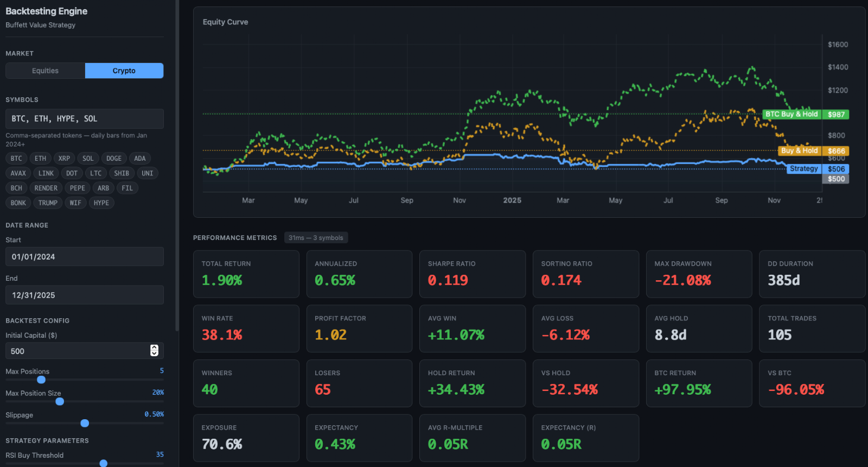Add the BTC symbol chip

16,159
